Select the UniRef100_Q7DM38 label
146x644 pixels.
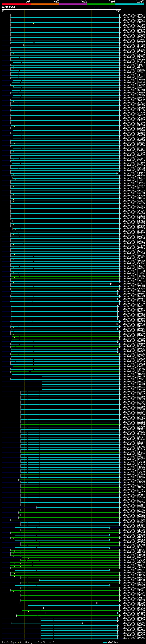point(134,580)
